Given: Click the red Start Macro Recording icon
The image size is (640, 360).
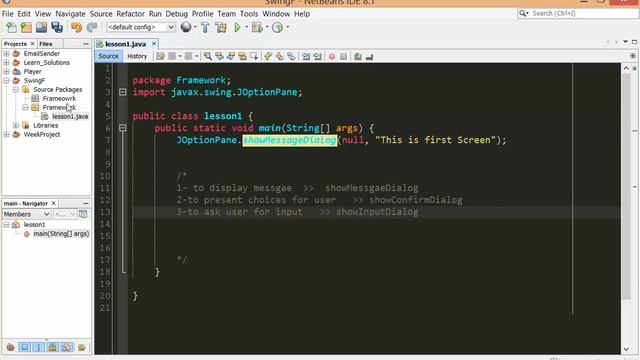Looking at the screenshot, I should click(332, 56).
